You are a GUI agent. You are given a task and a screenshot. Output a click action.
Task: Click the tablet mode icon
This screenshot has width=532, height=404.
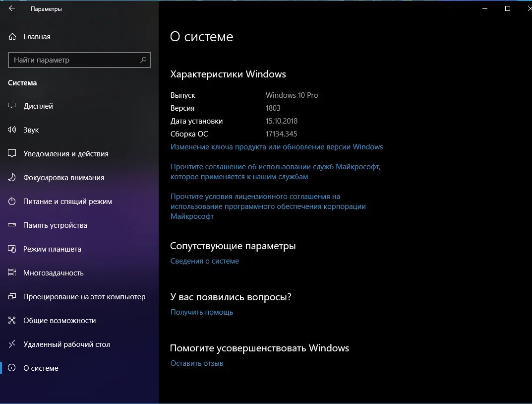pos(12,249)
